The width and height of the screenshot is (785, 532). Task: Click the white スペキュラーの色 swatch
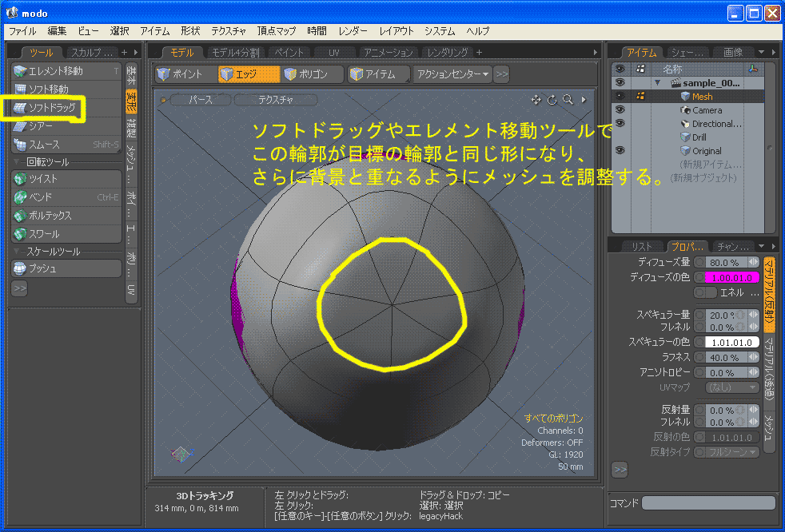click(732, 343)
